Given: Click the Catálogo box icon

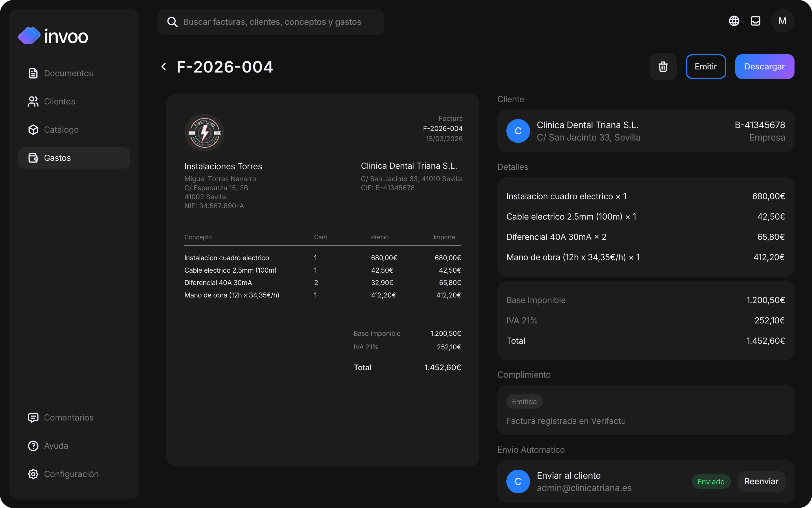Looking at the screenshot, I should [33, 130].
